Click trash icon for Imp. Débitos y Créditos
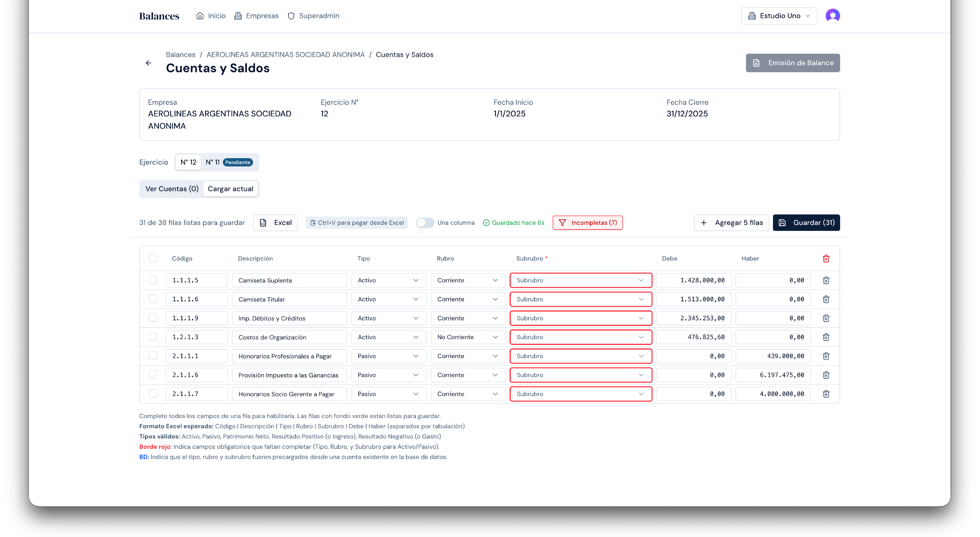980x537 pixels. [826, 318]
